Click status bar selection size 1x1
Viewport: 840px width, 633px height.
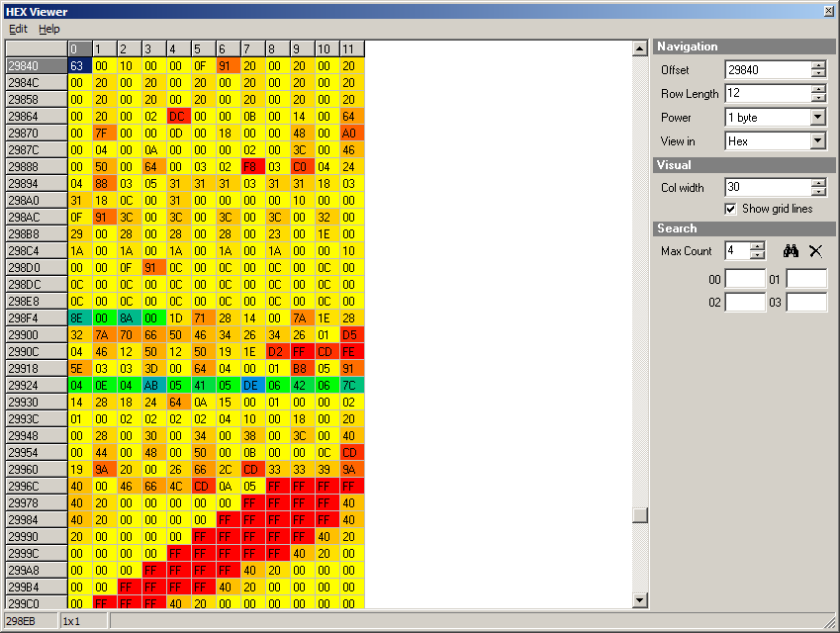(x=85, y=621)
